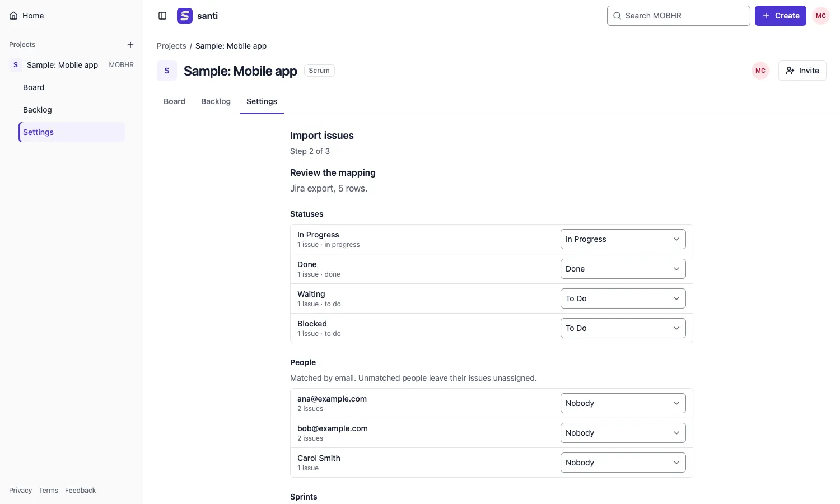
Task: Switch to the Backlog tab
Action: (x=216, y=101)
